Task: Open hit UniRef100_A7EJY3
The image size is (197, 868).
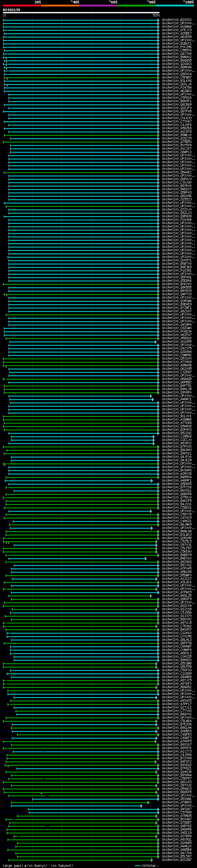Action: coord(177,30)
